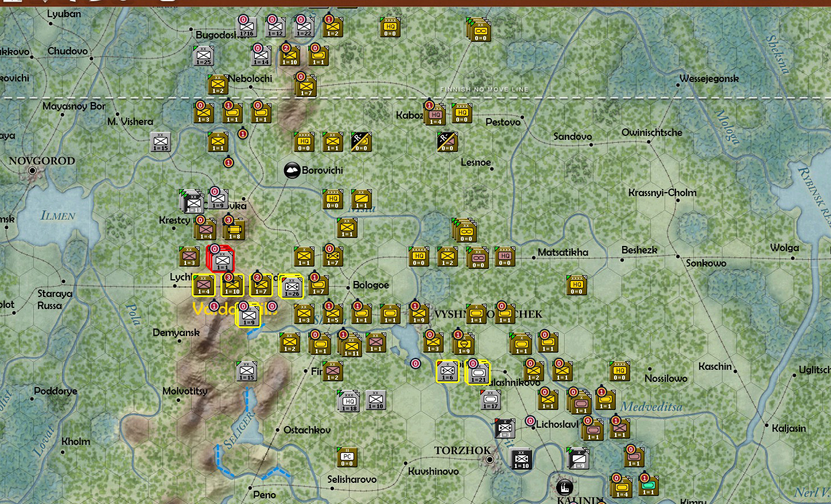Click the Sonkowo town label
This screenshot has width=831, height=504.
click(x=706, y=263)
